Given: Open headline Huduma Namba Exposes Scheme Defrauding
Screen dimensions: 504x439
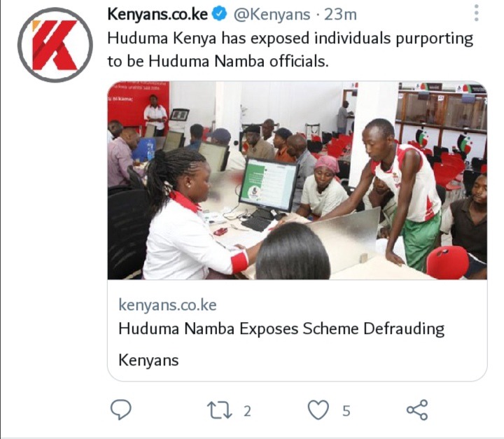Looking at the screenshot, I should pos(281,329).
